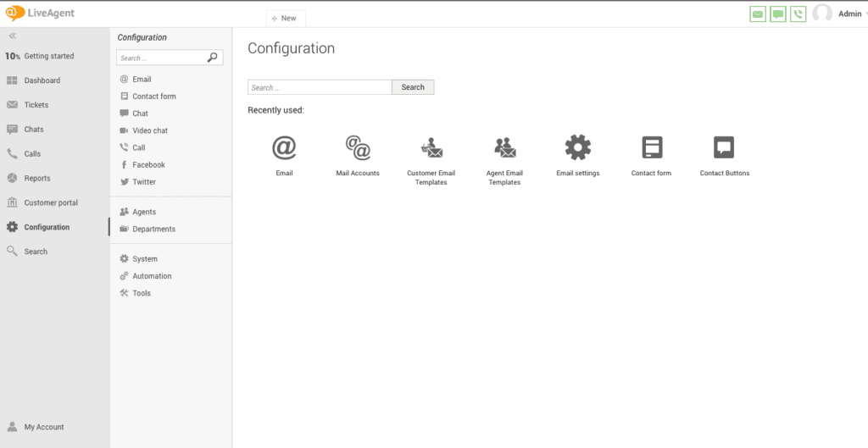
Task: Open the Admin user menu
Action: click(x=849, y=14)
